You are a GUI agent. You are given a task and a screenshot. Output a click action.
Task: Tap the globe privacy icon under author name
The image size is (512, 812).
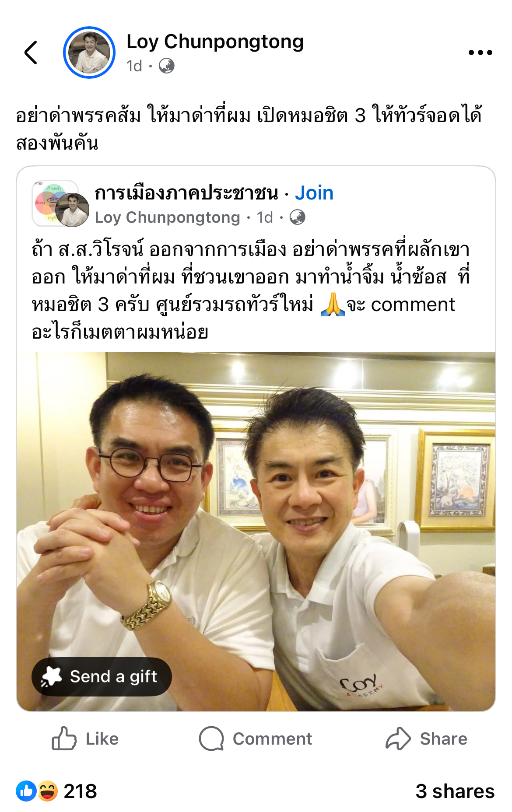pyautogui.click(x=166, y=66)
